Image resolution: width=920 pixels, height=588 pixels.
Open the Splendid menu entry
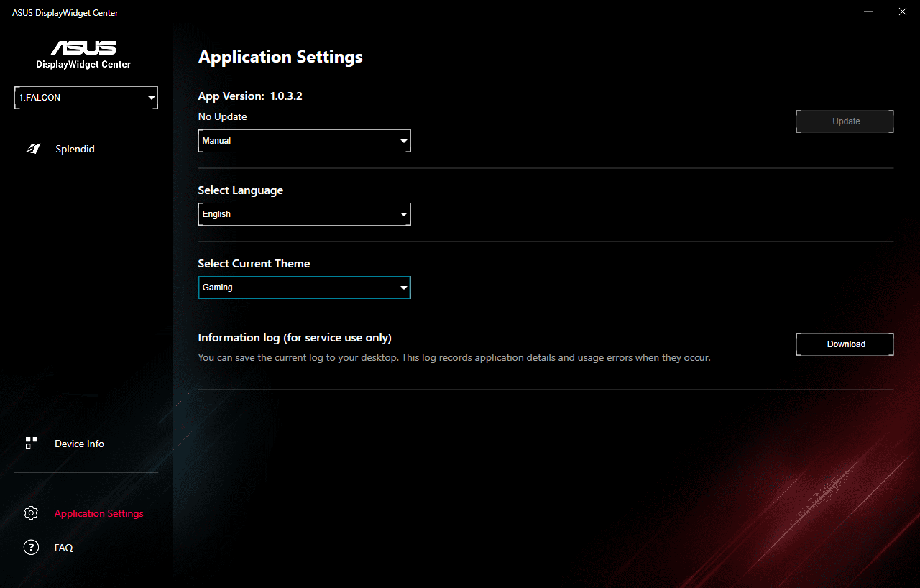tap(75, 148)
